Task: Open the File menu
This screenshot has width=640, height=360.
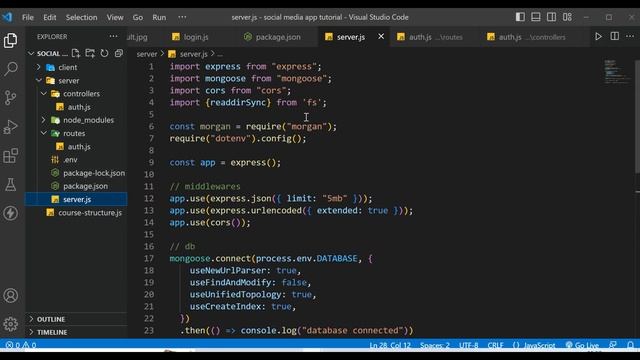Action: pos(28,17)
